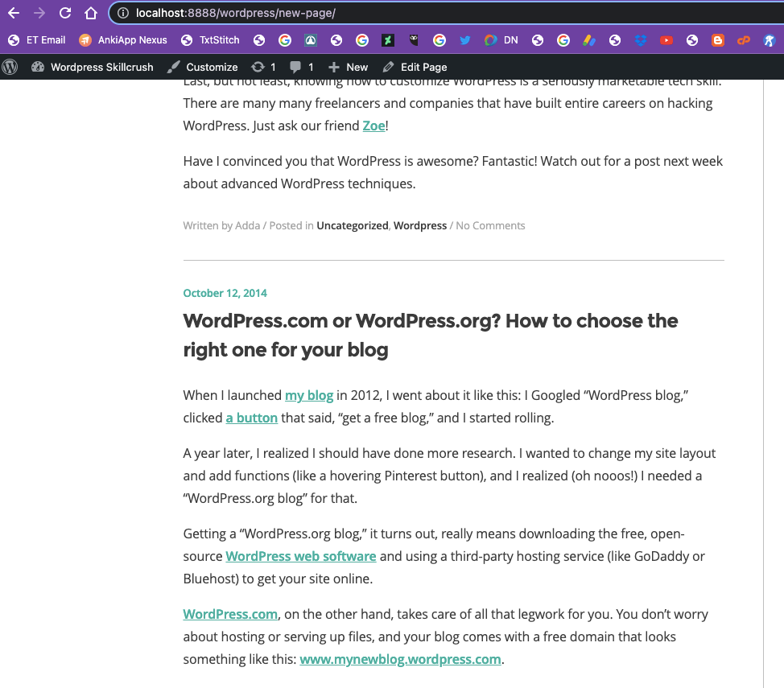
Task: Open the WordPress.com or WordPress.org post title
Action: click(x=431, y=335)
